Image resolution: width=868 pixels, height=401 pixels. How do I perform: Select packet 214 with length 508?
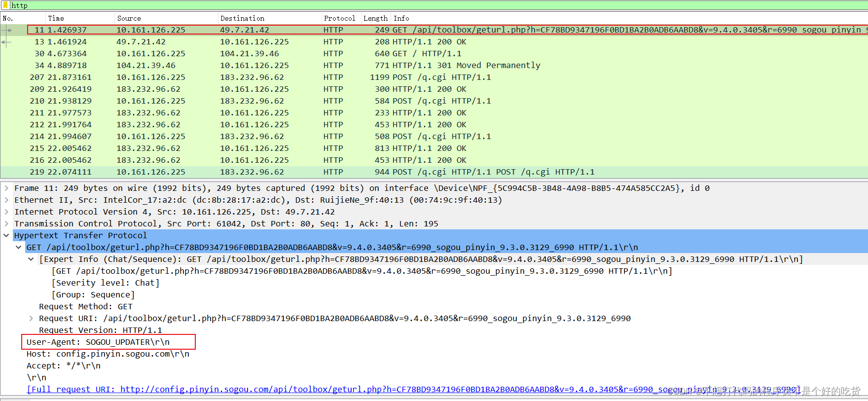tap(434, 136)
